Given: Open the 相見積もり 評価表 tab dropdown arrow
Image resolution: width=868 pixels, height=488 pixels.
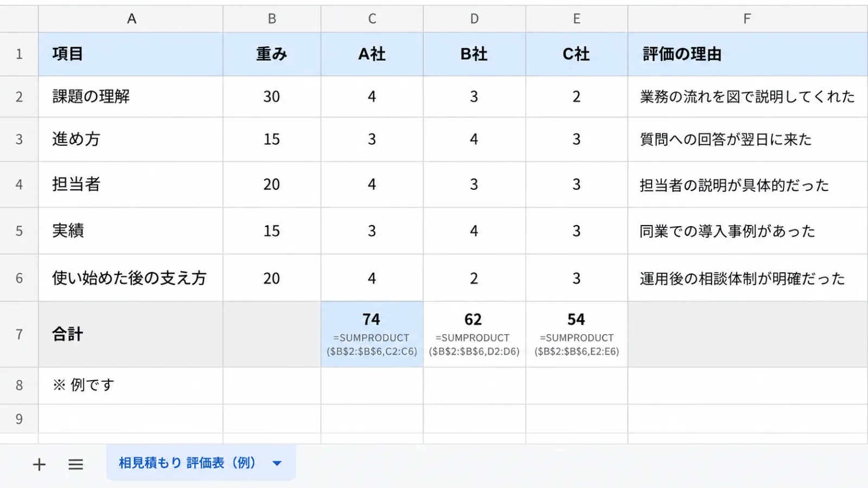Looking at the screenshot, I should (277, 464).
